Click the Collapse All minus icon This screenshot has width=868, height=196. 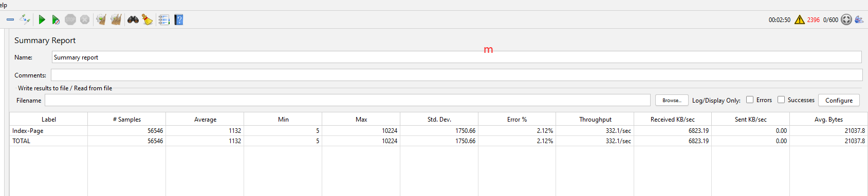click(10, 20)
